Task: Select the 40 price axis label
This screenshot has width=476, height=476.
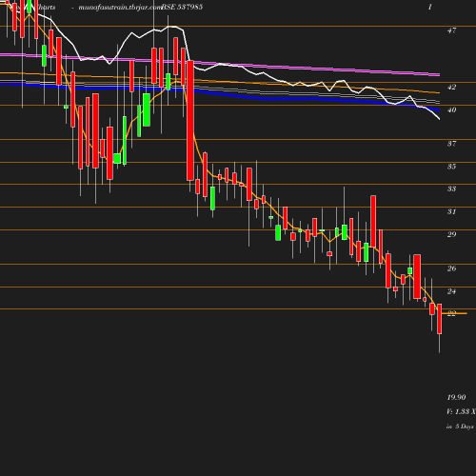Action: point(451,109)
